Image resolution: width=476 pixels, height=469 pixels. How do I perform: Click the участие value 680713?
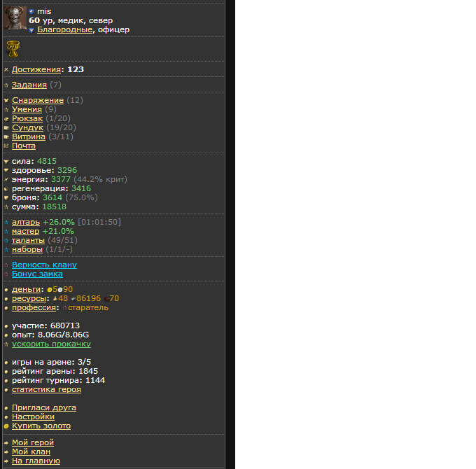point(65,325)
